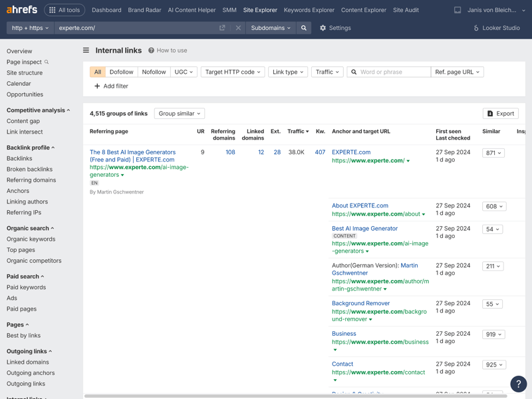Click the Export button
The height and width of the screenshot is (399, 532).
[x=500, y=114]
